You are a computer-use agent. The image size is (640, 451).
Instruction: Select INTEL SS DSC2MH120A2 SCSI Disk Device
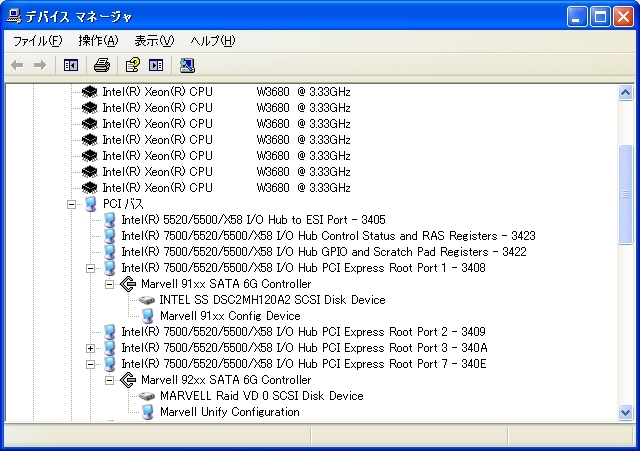pos(272,300)
